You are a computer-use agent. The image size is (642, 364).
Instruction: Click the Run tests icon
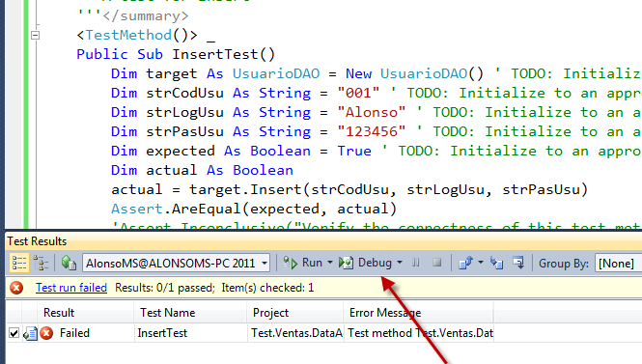pyautogui.click(x=291, y=263)
